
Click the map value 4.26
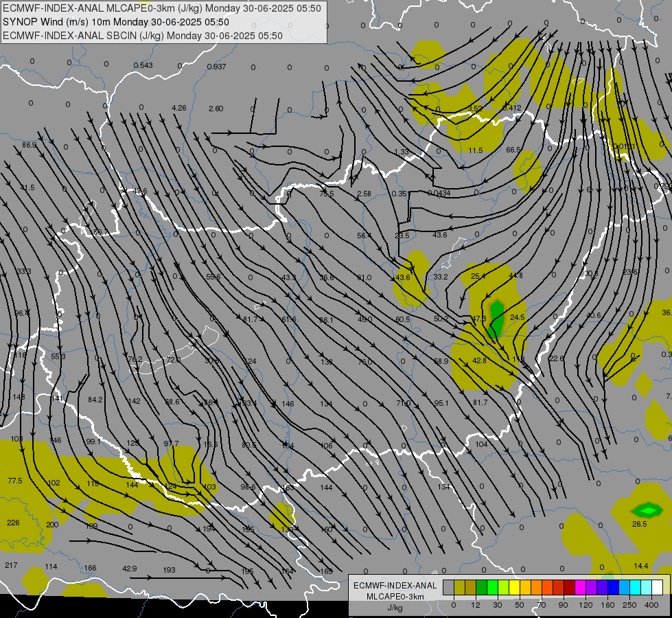tap(179, 108)
